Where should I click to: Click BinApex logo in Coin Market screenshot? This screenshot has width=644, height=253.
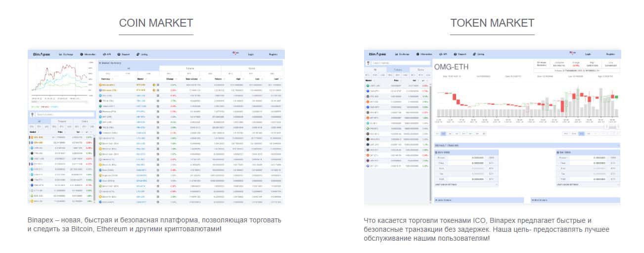(x=42, y=54)
